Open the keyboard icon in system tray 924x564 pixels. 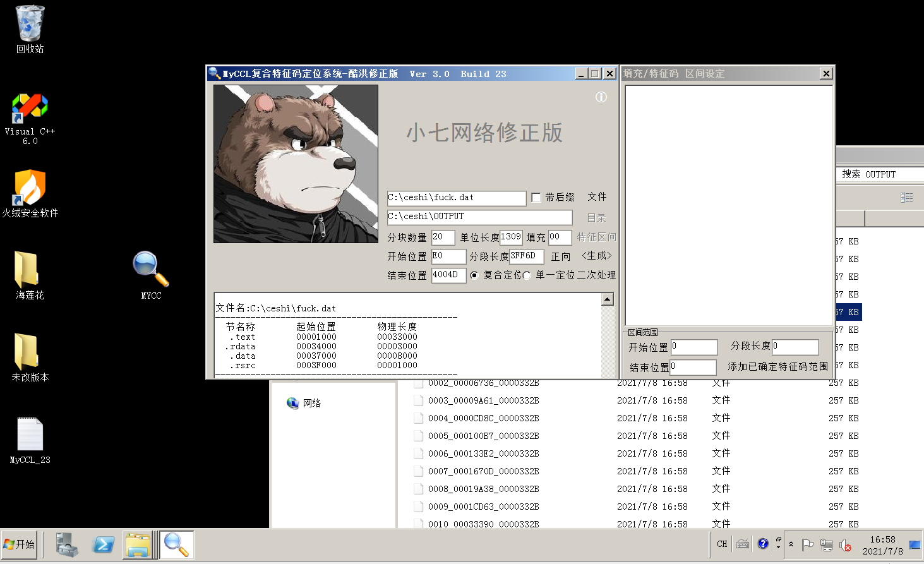(x=743, y=544)
